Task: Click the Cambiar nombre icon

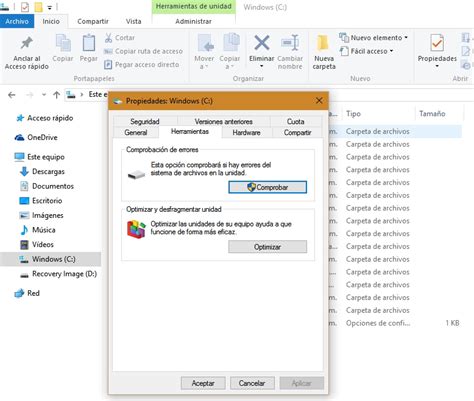Action: point(290,43)
